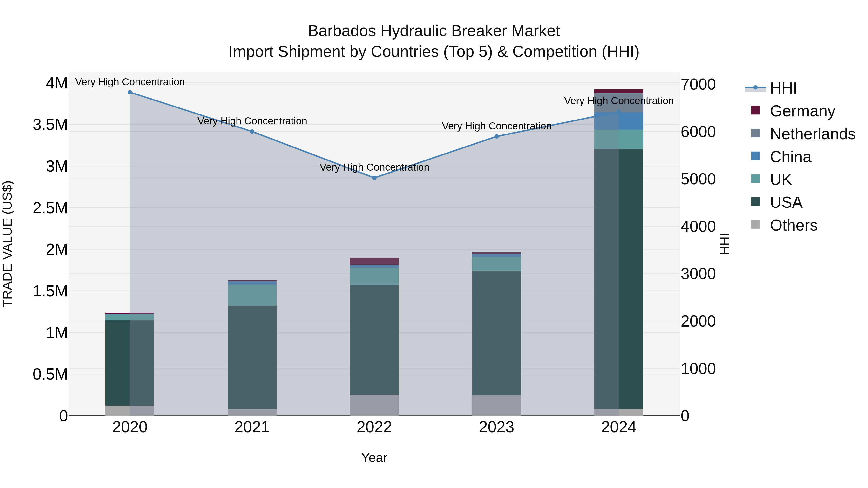Select the 2021 HHI data point
Image resolution: width=868 pixels, height=488 pixels.
(x=252, y=132)
